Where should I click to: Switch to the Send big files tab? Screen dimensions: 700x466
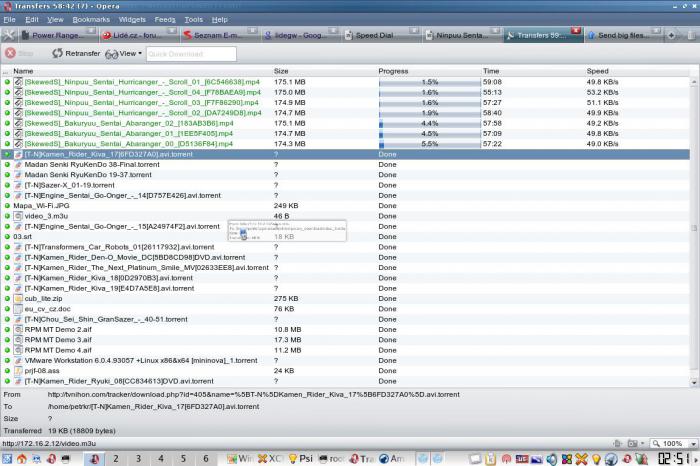pos(623,35)
